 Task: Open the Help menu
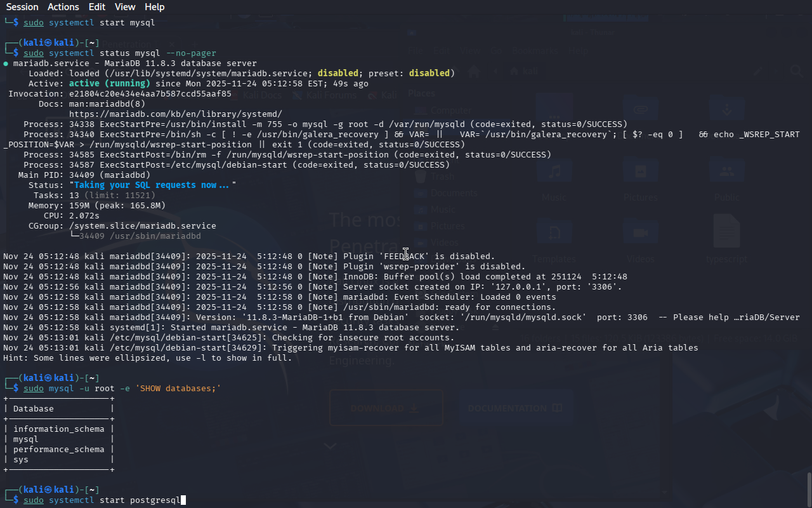[x=154, y=7]
